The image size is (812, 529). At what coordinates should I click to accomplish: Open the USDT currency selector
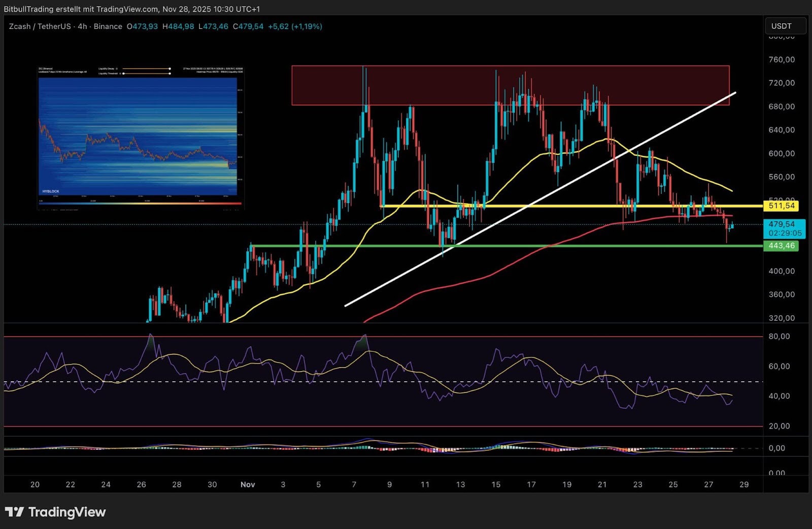tap(785, 26)
